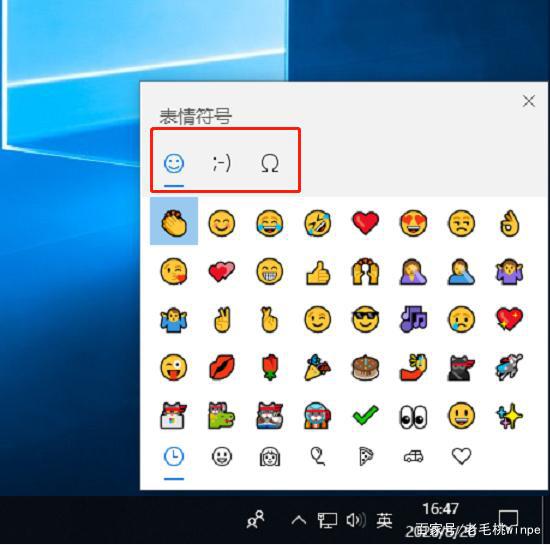Screen dimensions: 550x545
Task: Insert the yellow sparkles emoji
Action: point(509,416)
